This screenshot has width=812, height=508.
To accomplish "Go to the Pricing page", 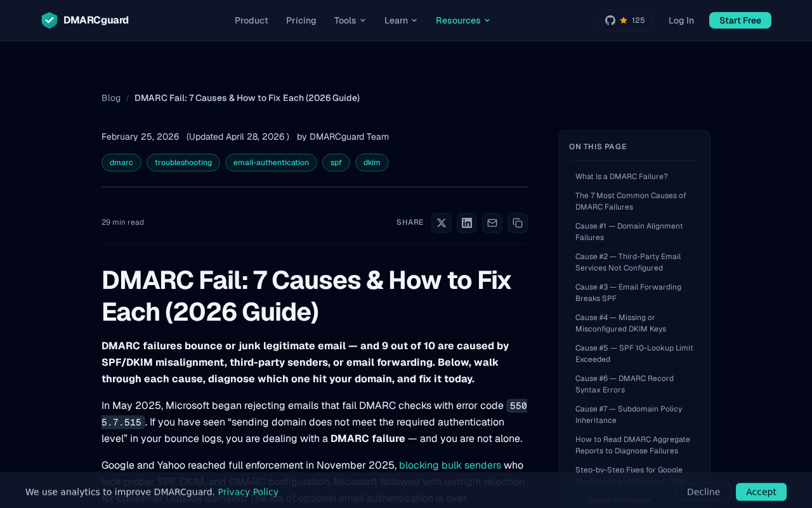I will pyautogui.click(x=301, y=20).
